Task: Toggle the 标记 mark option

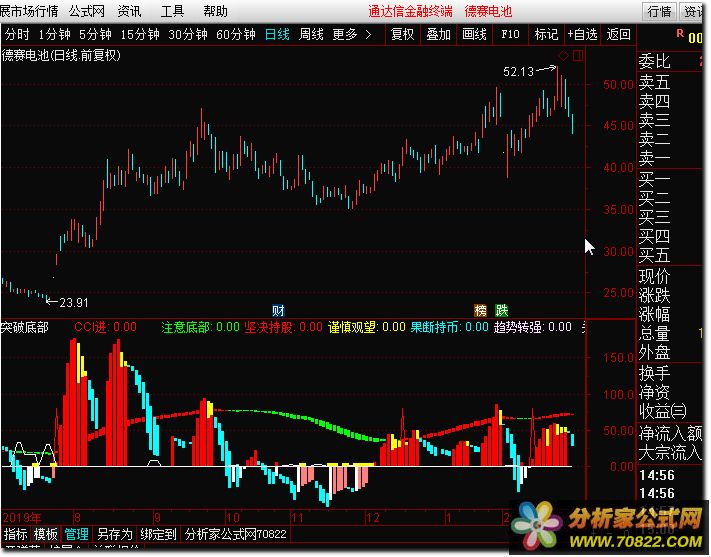Action: click(x=546, y=34)
